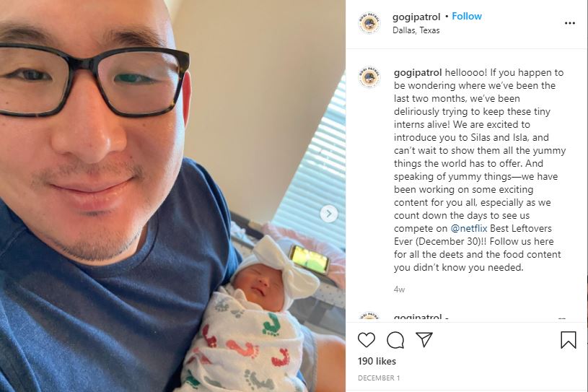
Task: Advance to the next photo with the chevron arrow
Action: pyautogui.click(x=329, y=214)
